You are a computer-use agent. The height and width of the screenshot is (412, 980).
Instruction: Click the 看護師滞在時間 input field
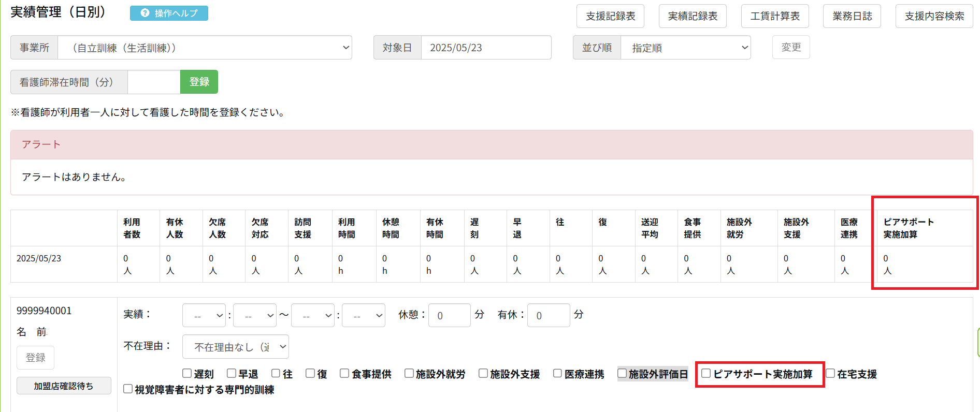tap(154, 82)
